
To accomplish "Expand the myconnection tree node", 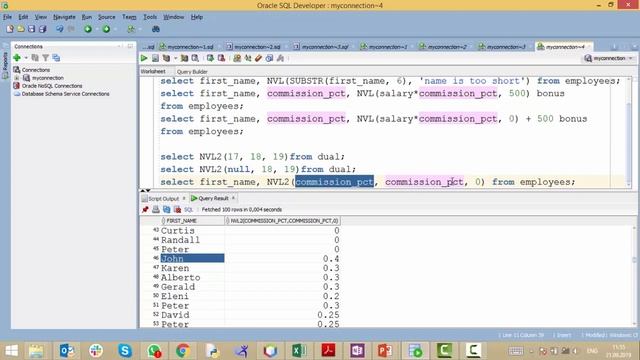I will [x=17, y=78].
